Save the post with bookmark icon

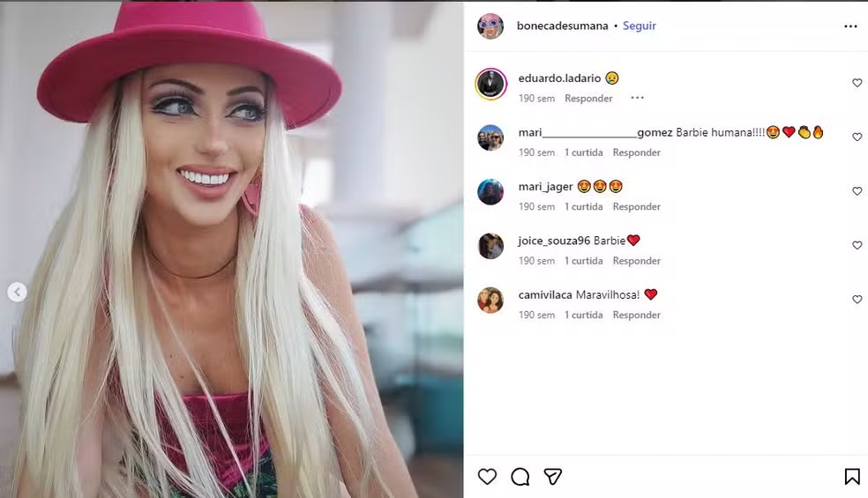point(852,477)
